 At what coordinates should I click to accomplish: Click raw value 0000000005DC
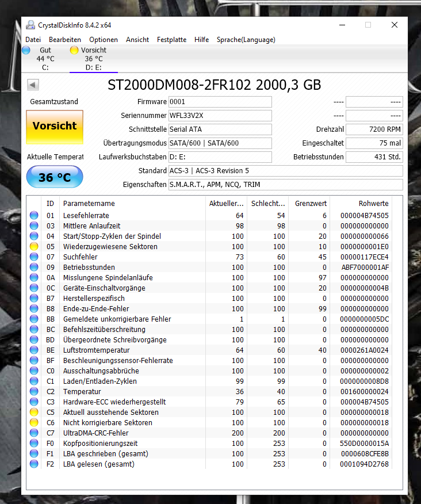click(x=365, y=319)
